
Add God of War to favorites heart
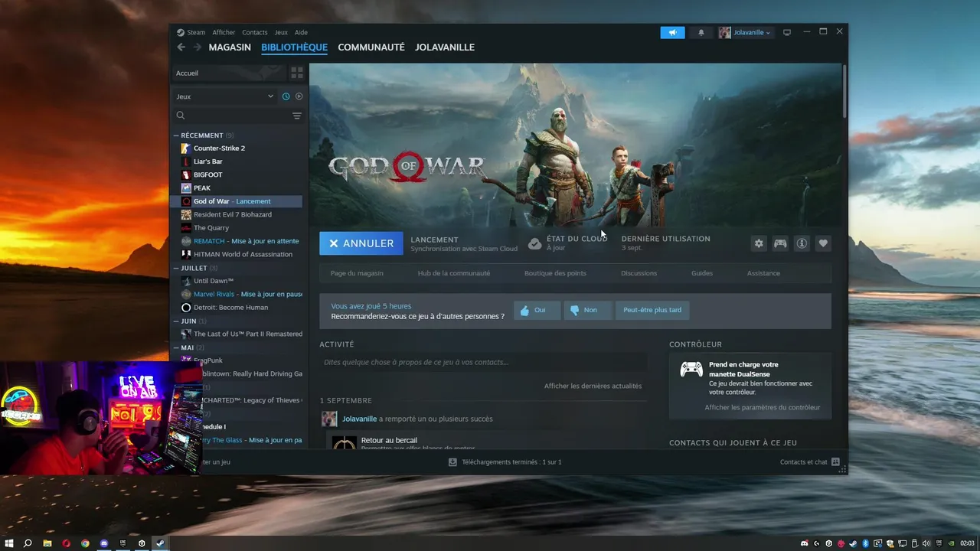click(x=823, y=243)
